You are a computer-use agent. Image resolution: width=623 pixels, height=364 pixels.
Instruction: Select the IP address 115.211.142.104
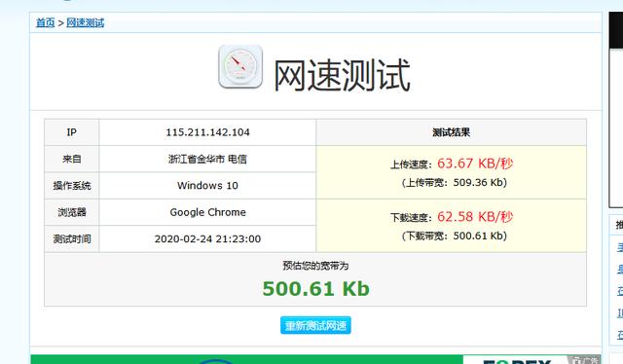point(207,132)
